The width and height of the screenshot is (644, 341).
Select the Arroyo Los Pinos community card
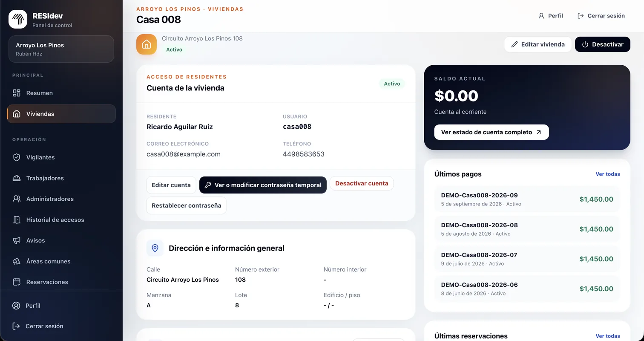pyautogui.click(x=61, y=49)
